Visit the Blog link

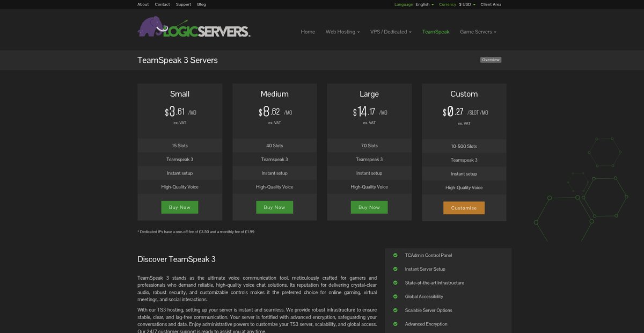(201, 4)
